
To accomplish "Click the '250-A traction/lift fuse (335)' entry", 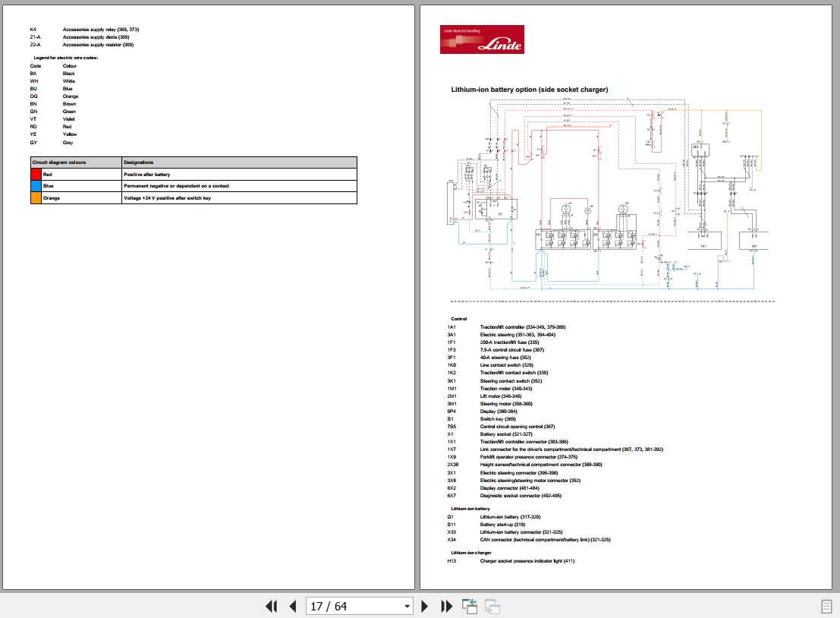I will (x=509, y=342).
